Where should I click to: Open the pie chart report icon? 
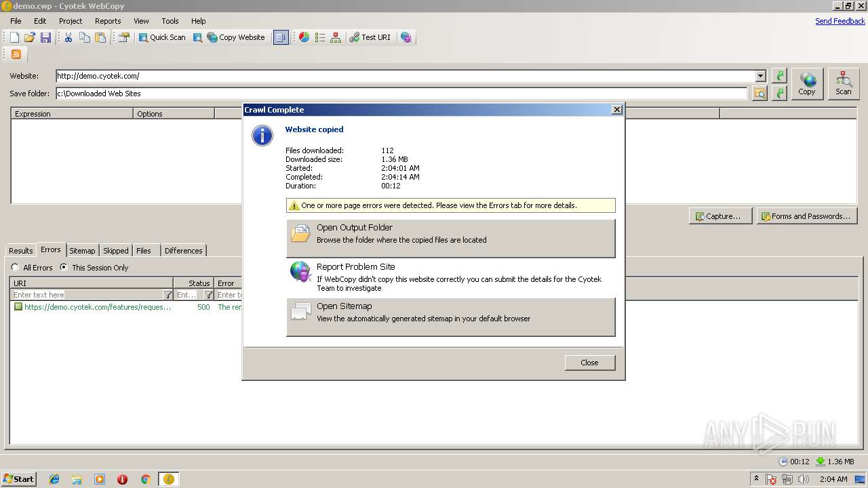[304, 37]
